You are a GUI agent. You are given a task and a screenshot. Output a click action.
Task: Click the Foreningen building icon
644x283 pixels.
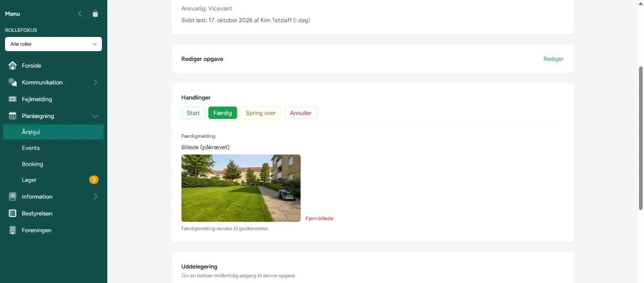point(13,230)
